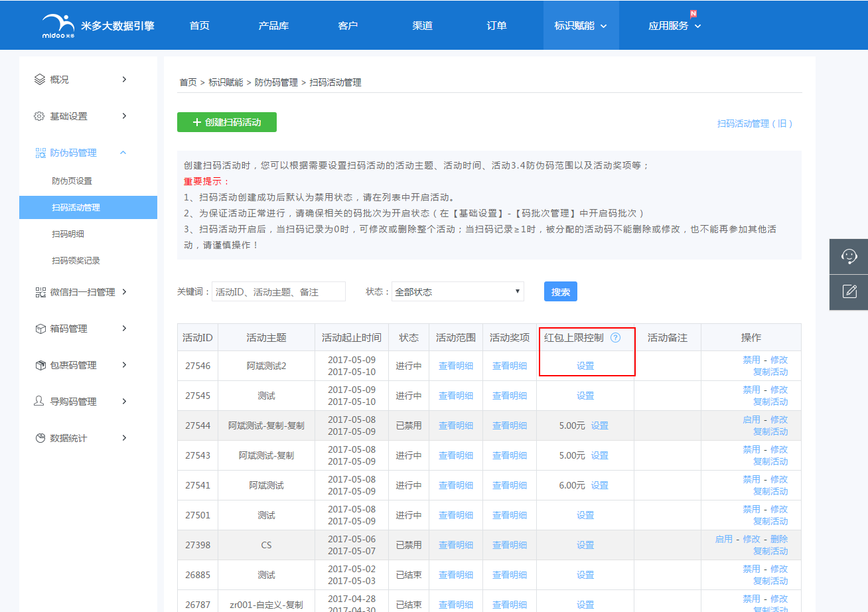The height and width of the screenshot is (612, 868).
Task: Click 复制活动 for activity 27545
Action: pyautogui.click(x=770, y=402)
